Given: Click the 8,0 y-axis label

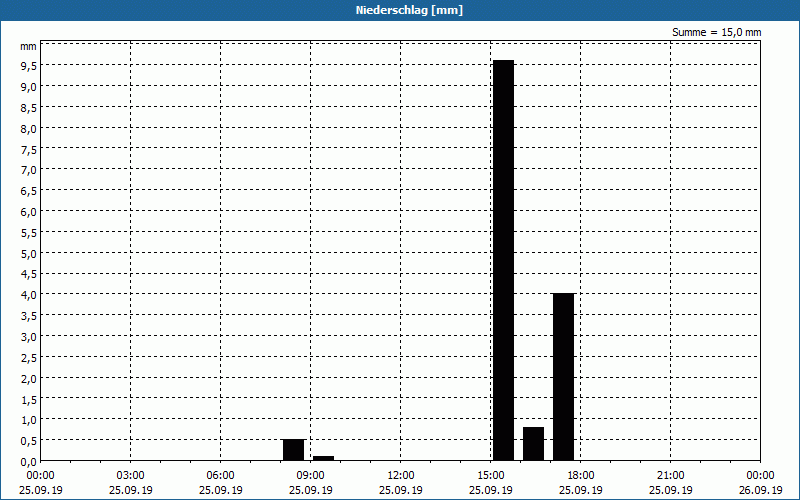Looking at the screenshot, I should (29, 129).
